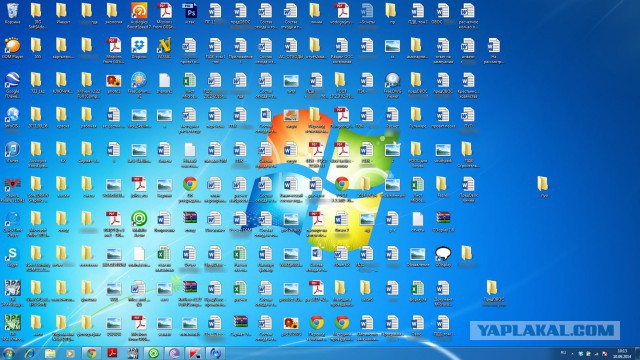Click the RU language indicator in tray

pos(563,353)
